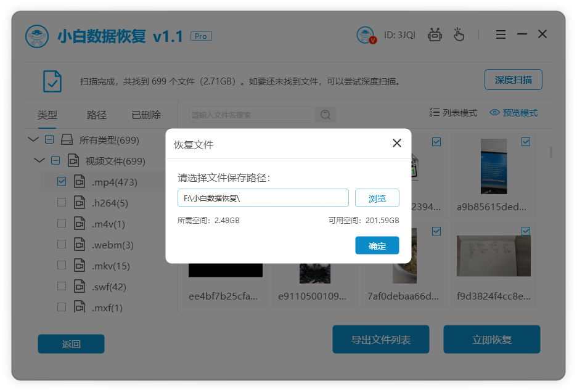Screen dimensions: 577x392
Task: Toggle the .mp4(473) checkbox
Action: 62,181
